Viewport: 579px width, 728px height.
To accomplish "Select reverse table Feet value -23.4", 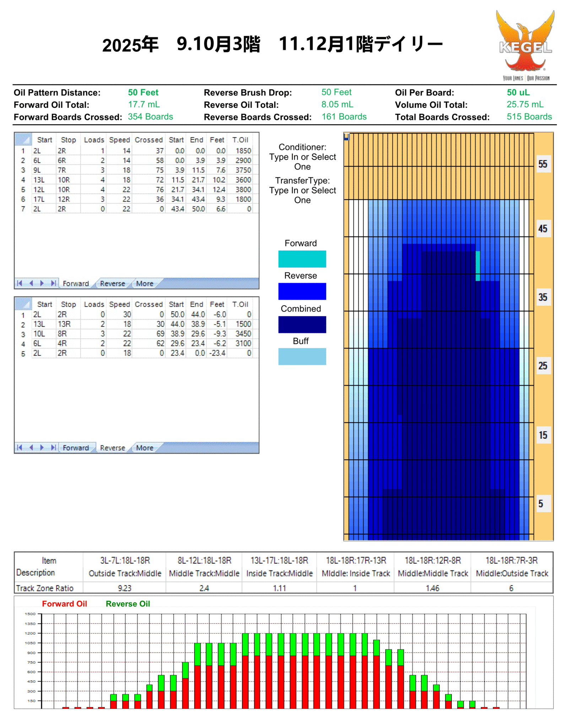I will coord(217,353).
